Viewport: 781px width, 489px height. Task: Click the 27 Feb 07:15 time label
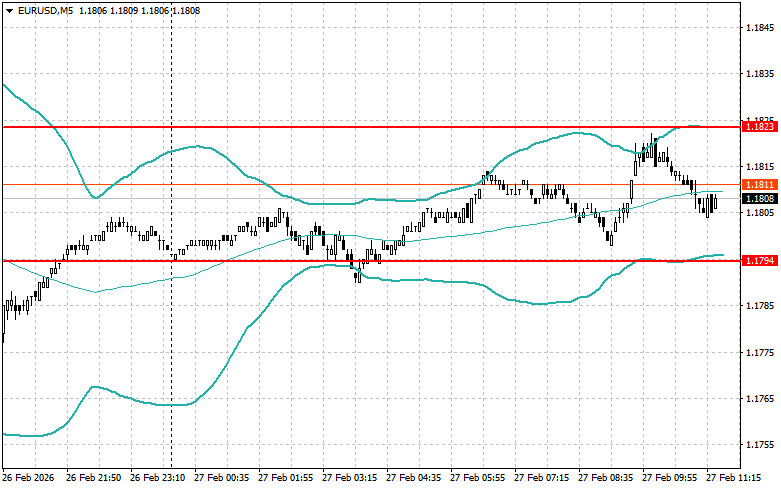[x=541, y=477]
